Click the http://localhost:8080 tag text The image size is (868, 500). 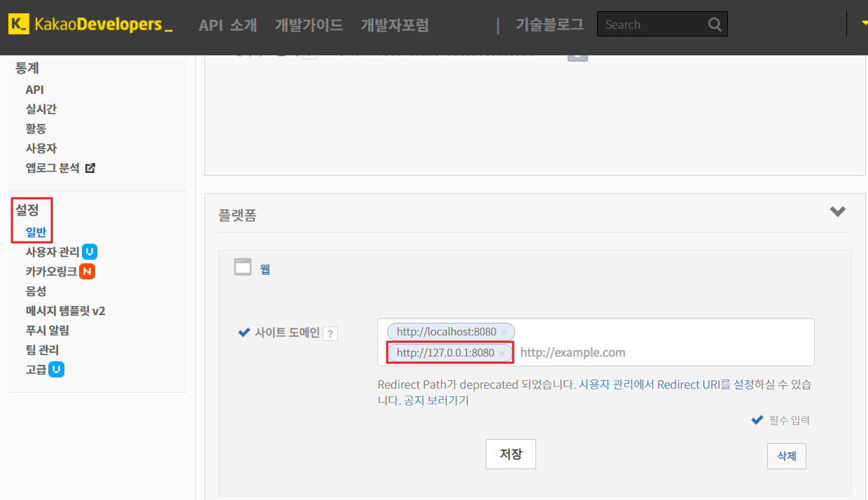pyautogui.click(x=446, y=332)
